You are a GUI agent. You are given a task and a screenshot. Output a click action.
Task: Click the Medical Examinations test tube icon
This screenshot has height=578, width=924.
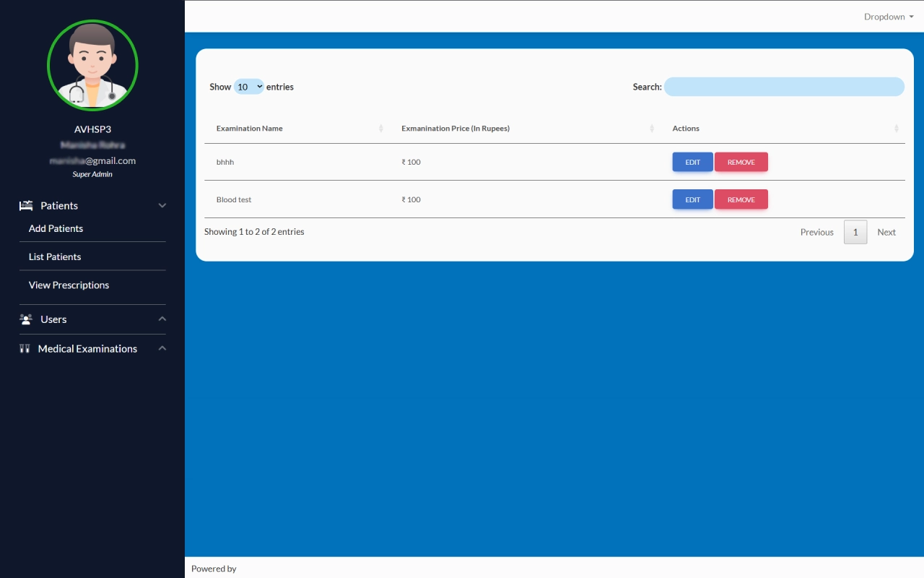click(x=25, y=349)
